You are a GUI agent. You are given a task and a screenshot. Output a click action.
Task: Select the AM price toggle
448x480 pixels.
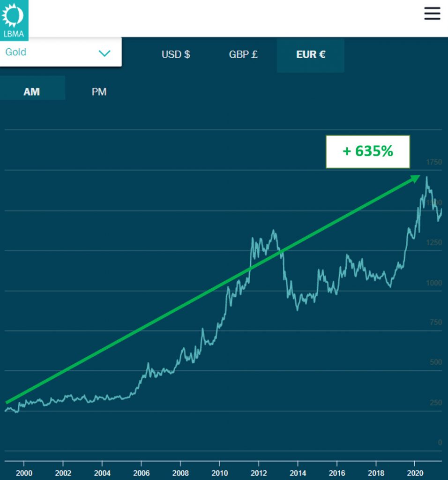pyautogui.click(x=31, y=91)
